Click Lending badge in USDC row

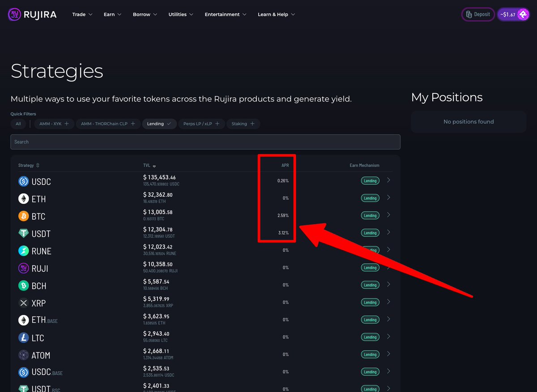pos(370,181)
